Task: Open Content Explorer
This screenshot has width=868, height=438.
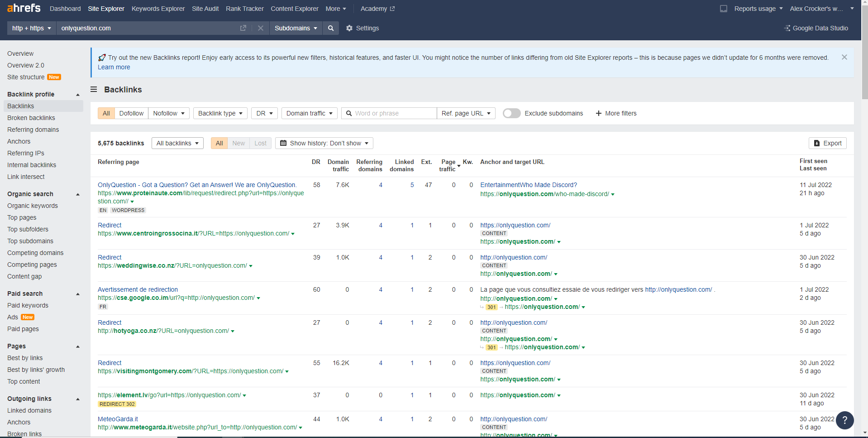Action: [x=295, y=9]
